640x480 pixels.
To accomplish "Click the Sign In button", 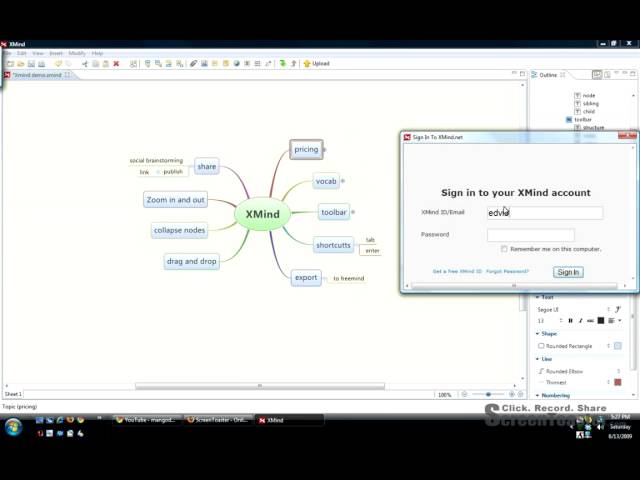I will tap(568, 272).
